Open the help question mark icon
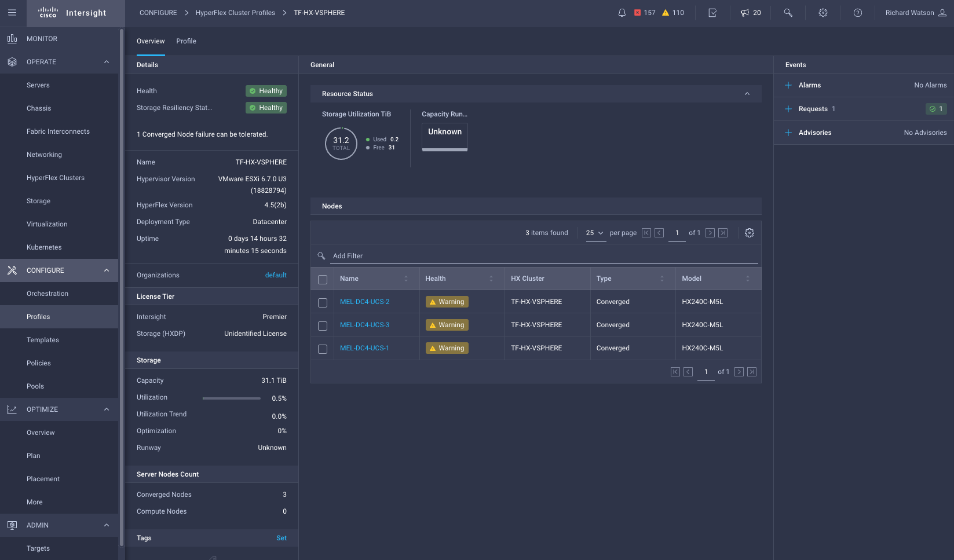The height and width of the screenshot is (560, 954). pos(857,13)
